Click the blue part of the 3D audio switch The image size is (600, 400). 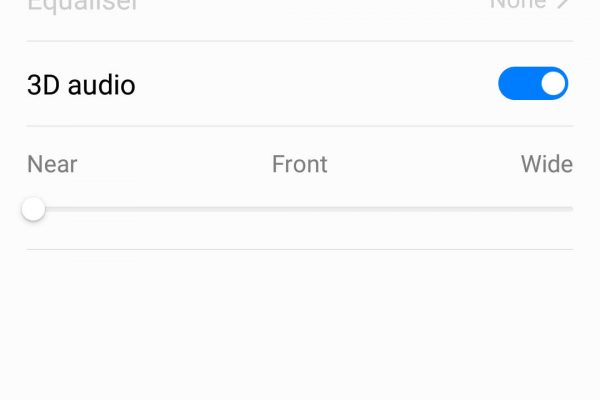[517, 83]
